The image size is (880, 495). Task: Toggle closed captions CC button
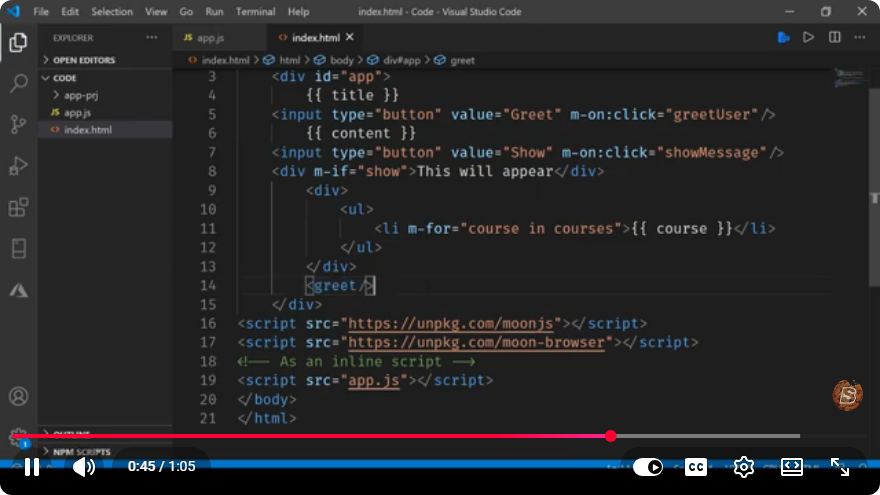click(x=696, y=467)
